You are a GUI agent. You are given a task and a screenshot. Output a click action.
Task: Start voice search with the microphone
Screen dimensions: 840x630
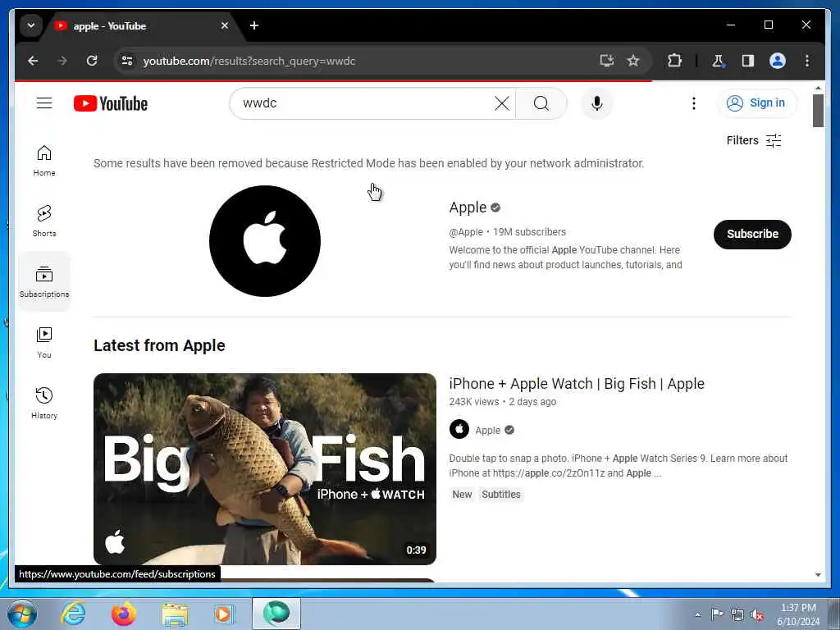597,103
